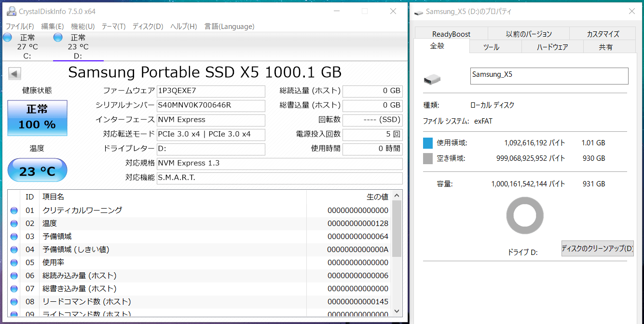
Task: Open the テーマ(T) menu
Action: click(114, 27)
